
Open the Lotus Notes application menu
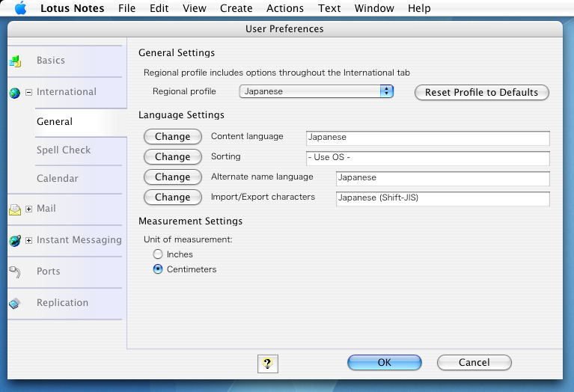pyautogui.click(x=72, y=8)
